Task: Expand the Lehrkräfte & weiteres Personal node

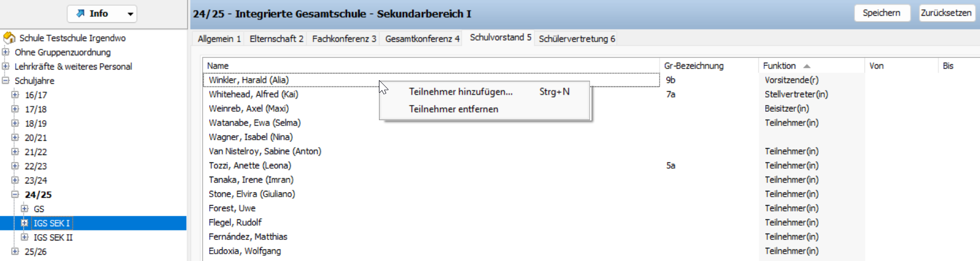Action: pyautogui.click(x=6, y=66)
